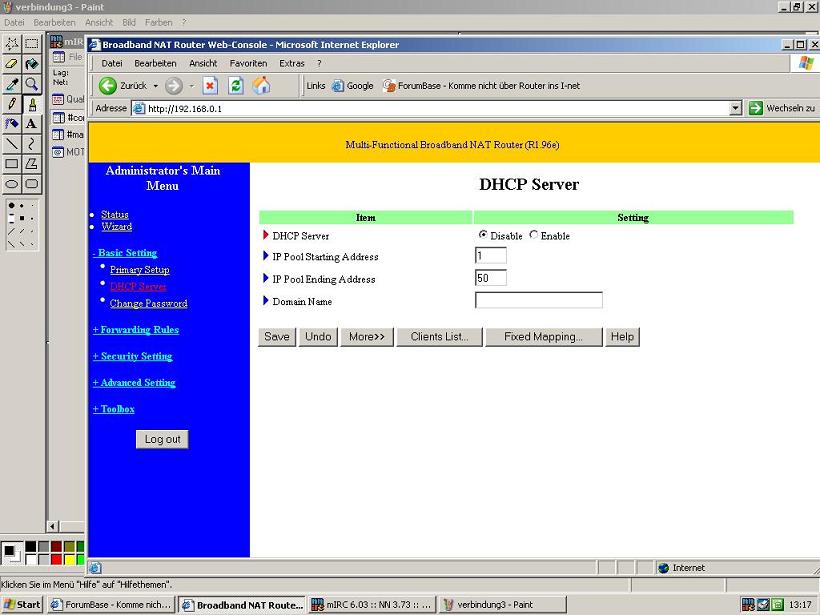Viewport: 820px width, 615px height.
Task: Refresh the router page
Action: [x=236, y=86]
